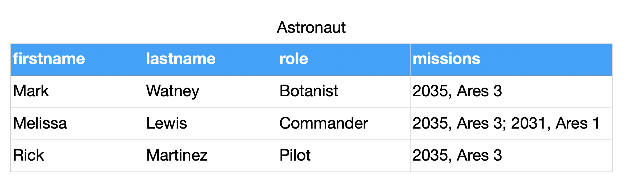The height and width of the screenshot is (183, 644).
Task: Click the 2031 text in Melissa's missions
Action: click(x=528, y=124)
